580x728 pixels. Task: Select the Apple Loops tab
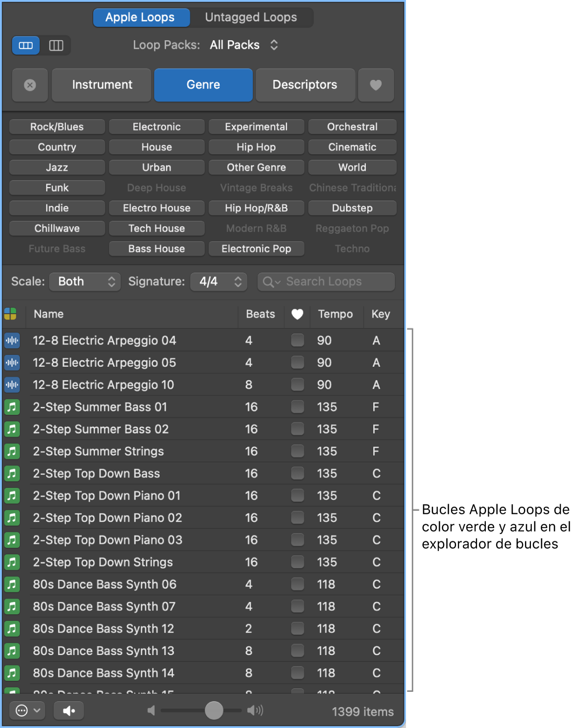point(141,17)
